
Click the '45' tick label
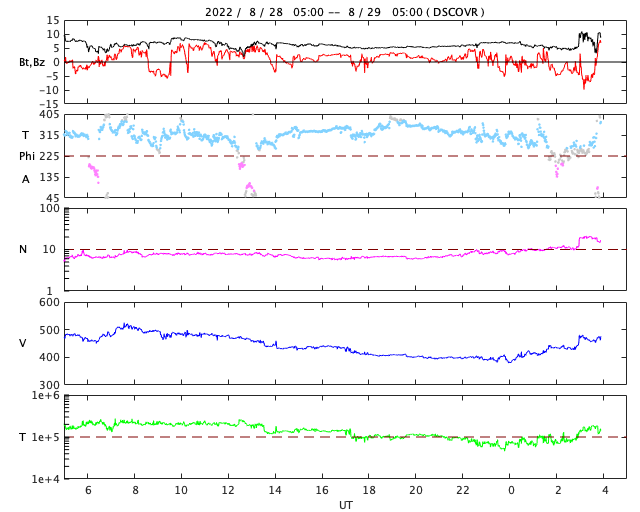pyautogui.click(x=53, y=198)
